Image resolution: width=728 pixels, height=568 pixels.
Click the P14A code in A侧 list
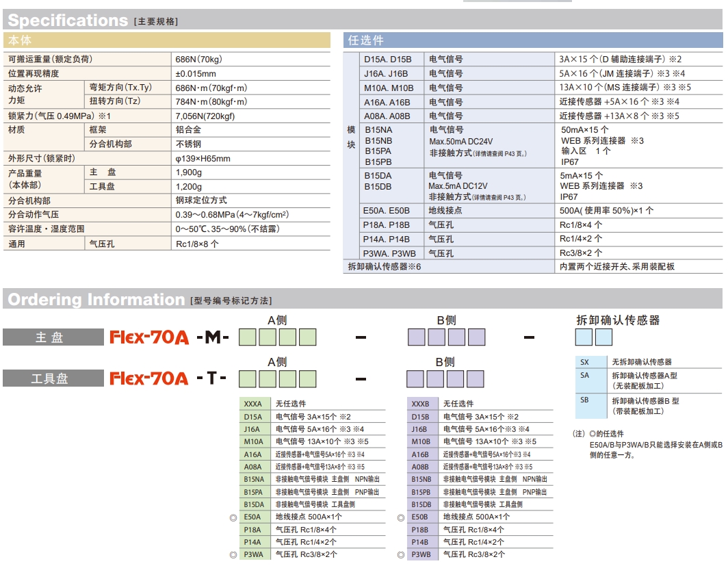pos(252,542)
